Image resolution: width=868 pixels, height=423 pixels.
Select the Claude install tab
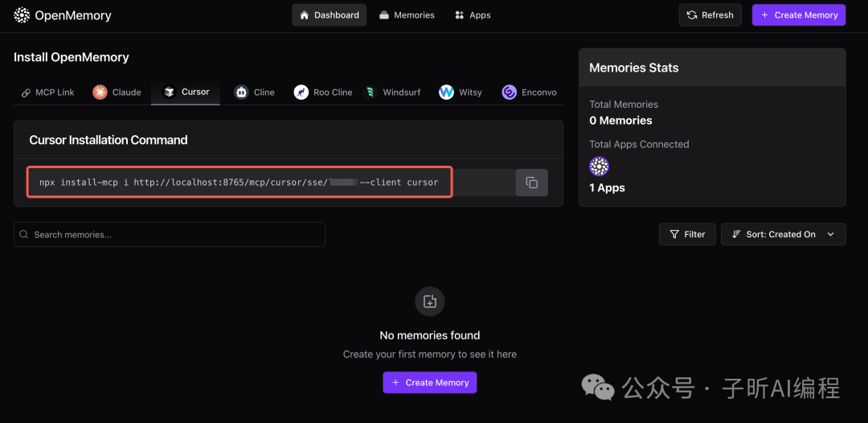click(117, 92)
